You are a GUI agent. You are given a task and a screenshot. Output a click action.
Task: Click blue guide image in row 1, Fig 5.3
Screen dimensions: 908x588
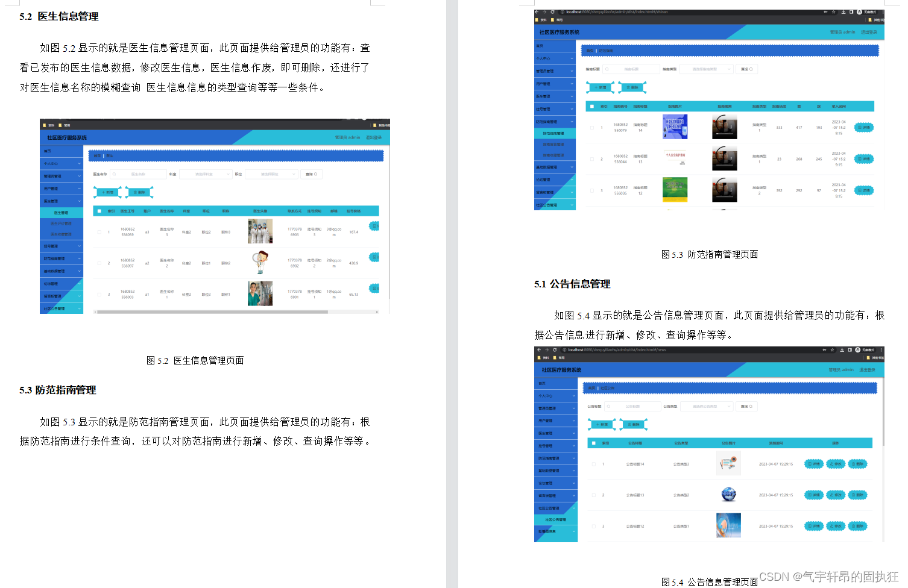tap(675, 127)
